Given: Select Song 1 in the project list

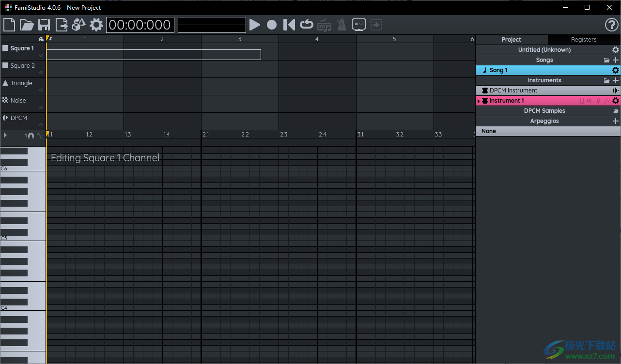Looking at the screenshot, I should tap(548, 70).
